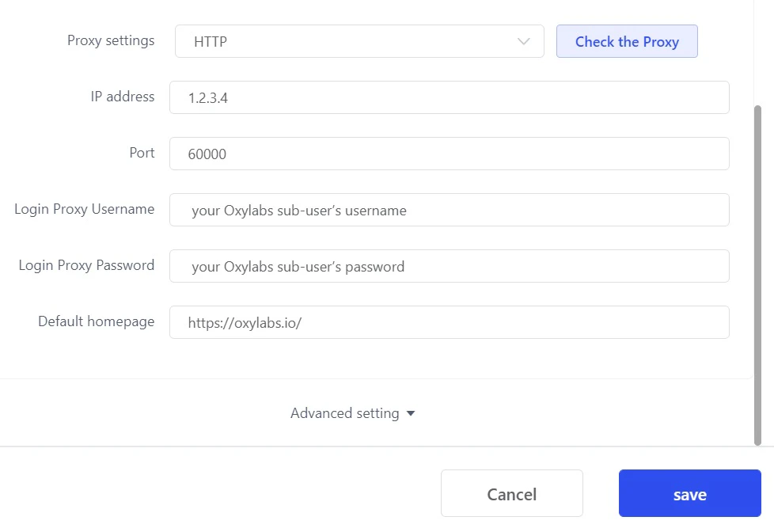Click the Default homepage label
Viewport: 774px width, 532px height.
[97, 321]
